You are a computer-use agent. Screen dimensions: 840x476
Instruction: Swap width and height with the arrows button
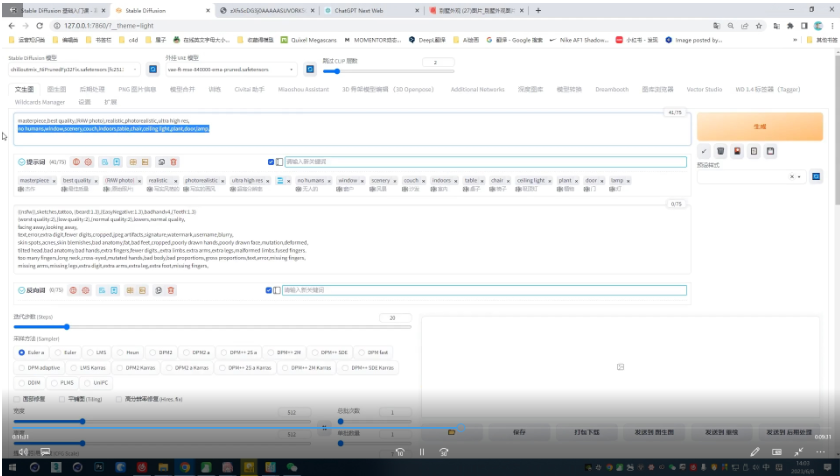(324, 427)
